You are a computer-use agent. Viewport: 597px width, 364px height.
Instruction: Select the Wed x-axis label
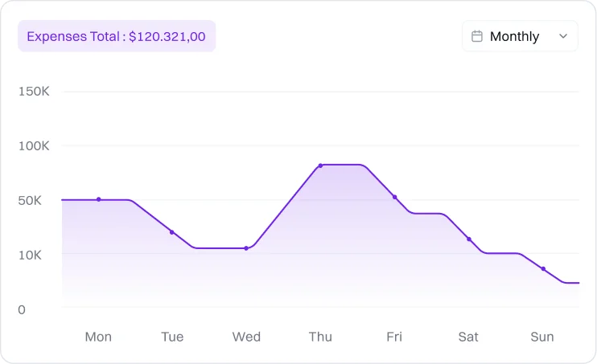coord(246,337)
